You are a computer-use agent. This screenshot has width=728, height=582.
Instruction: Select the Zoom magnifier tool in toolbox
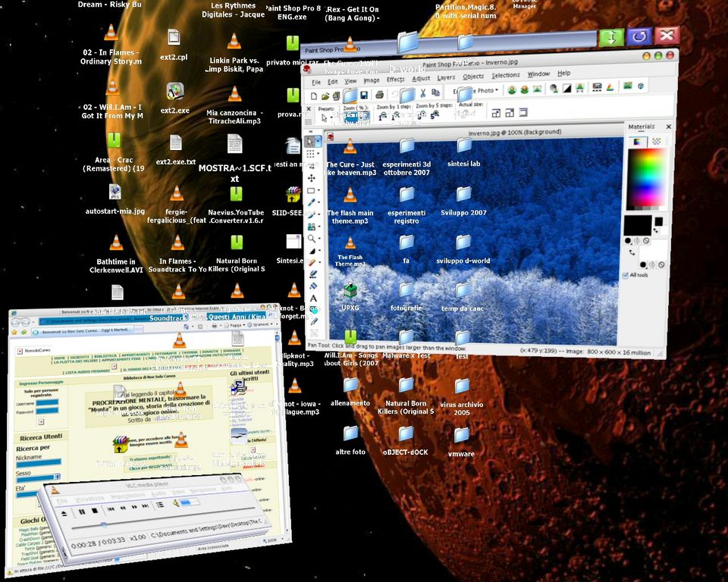[311, 238]
